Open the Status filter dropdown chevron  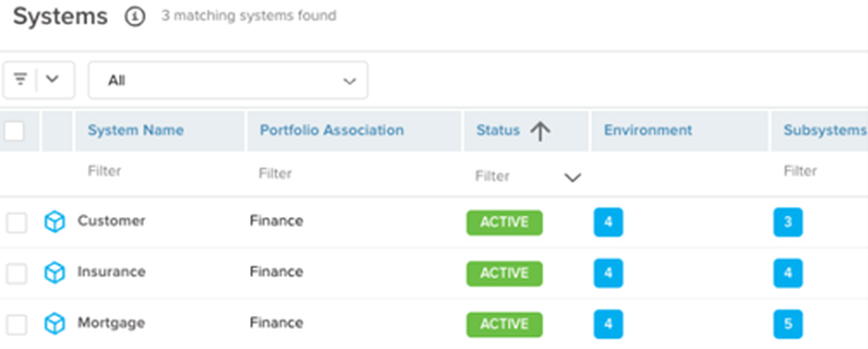click(x=572, y=178)
